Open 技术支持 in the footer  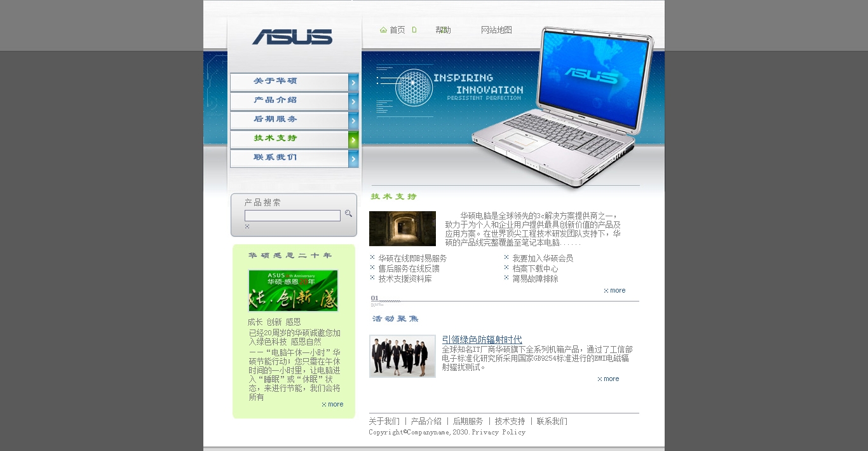point(510,421)
